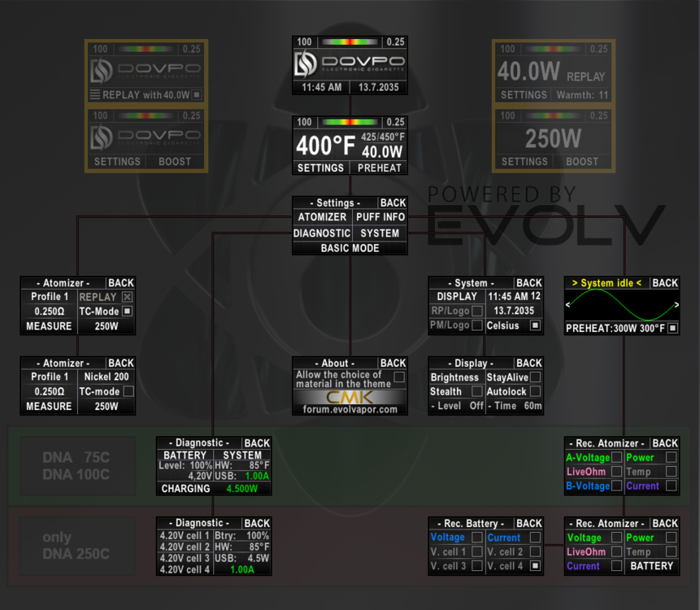Click the '40.0W REPLAY' readout
This screenshot has width=700, height=610.
click(551, 72)
